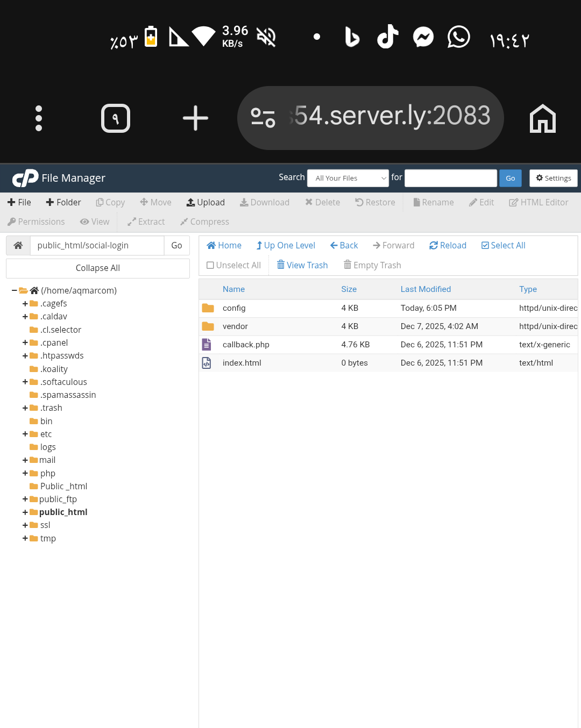Open All Your Files search dropdown
The height and width of the screenshot is (728, 581).
tap(348, 179)
